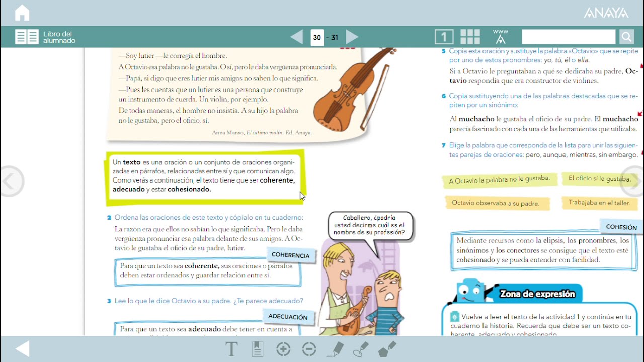The height and width of the screenshot is (362, 644).
Task: Open the Anaya www web resources
Action: 501,37
